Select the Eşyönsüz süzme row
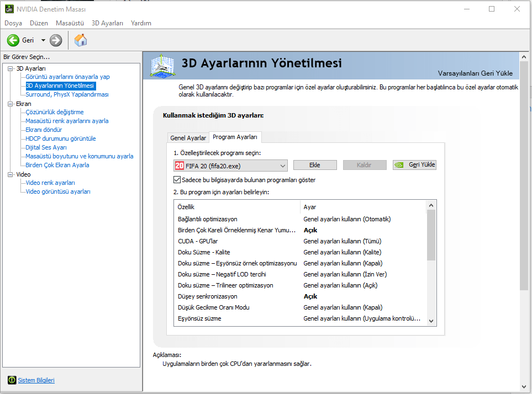The image size is (532, 394). (x=300, y=318)
